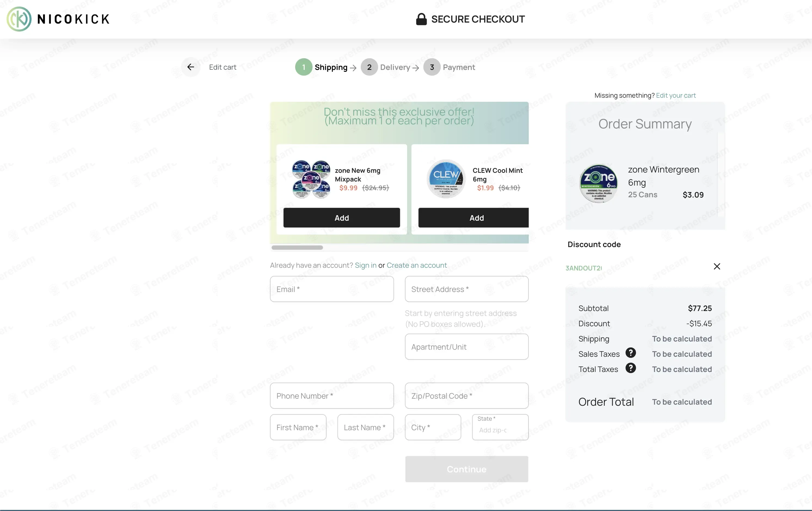Focus the Last Name field

(365, 427)
